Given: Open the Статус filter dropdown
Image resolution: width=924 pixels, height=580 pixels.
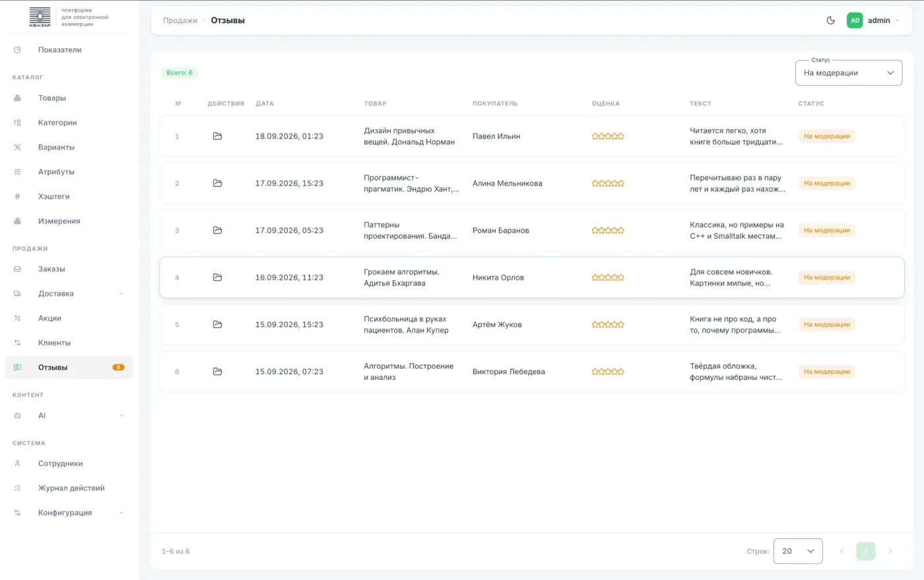Looking at the screenshot, I should click(x=849, y=73).
